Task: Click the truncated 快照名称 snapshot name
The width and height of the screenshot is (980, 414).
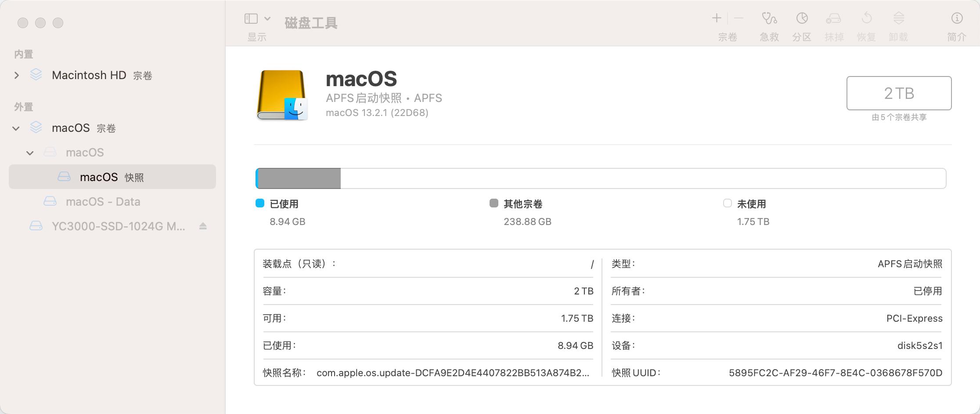Action: [452, 372]
